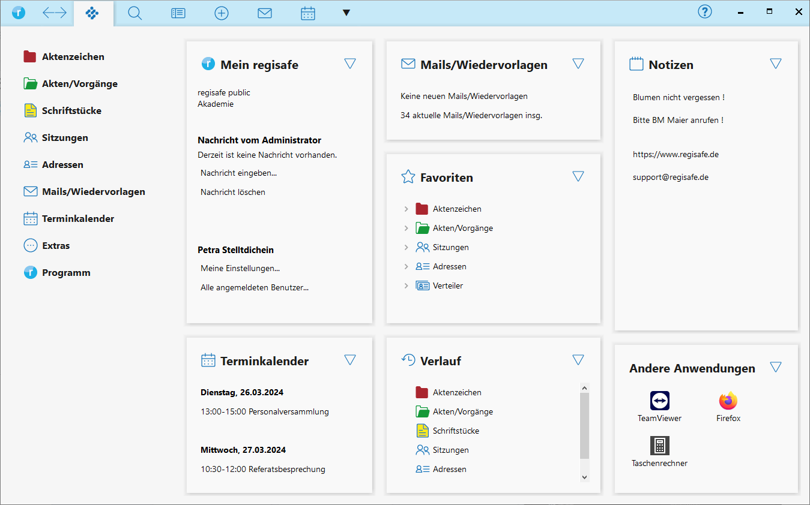Open the Notizen panel dropdown triangle
The height and width of the screenshot is (505, 810).
(x=776, y=63)
